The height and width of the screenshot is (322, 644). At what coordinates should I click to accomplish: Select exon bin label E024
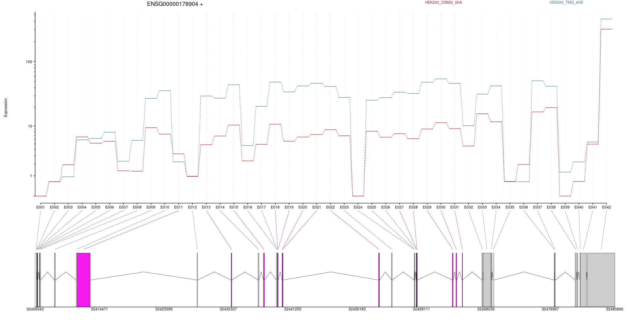[358, 207]
